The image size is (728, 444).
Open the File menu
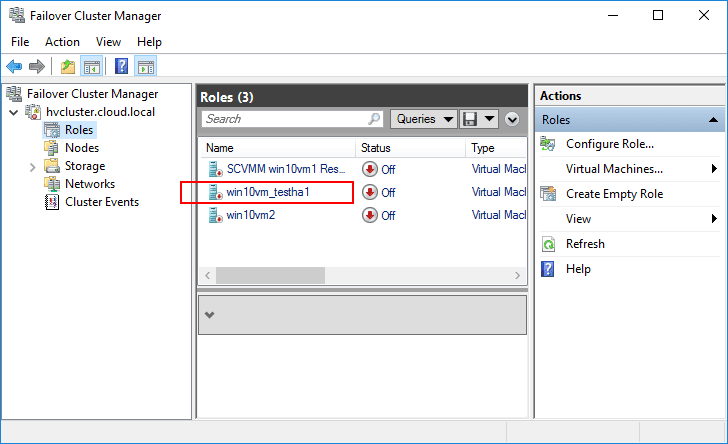click(20, 42)
